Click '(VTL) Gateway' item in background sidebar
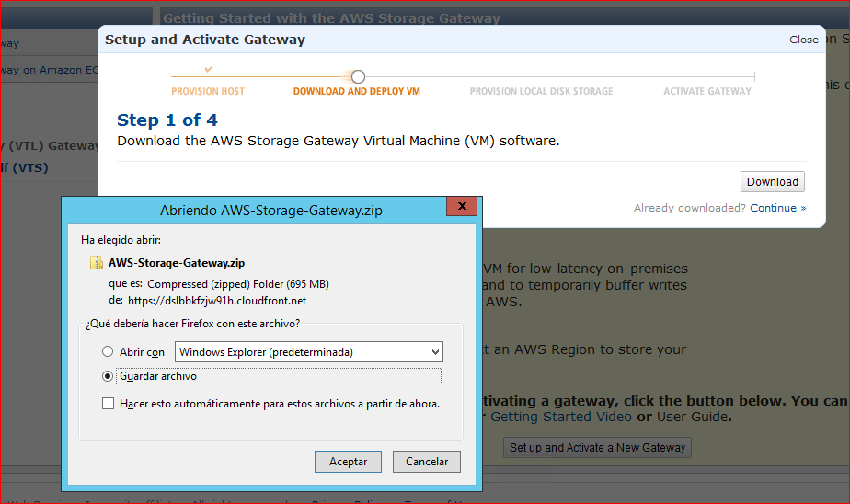Image resolution: width=850 pixels, height=504 pixels. (x=49, y=146)
